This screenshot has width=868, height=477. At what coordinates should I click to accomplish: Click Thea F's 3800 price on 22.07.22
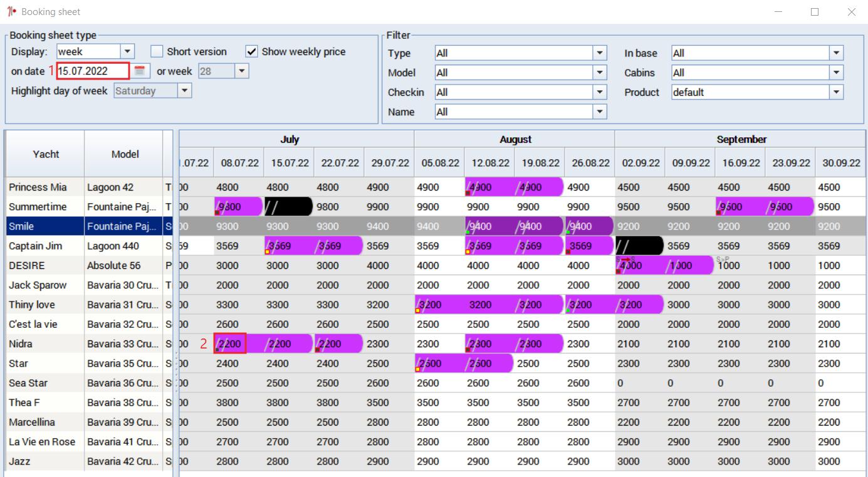pyautogui.click(x=339, y=402)
